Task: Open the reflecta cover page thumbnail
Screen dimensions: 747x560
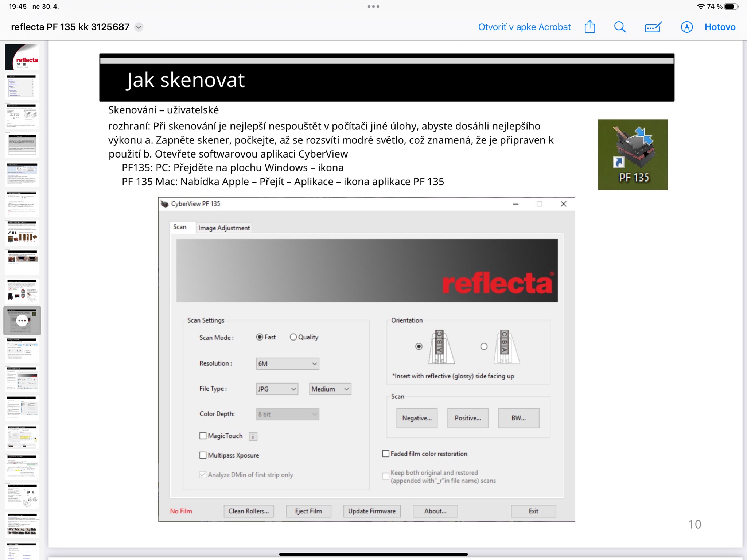Action: tap(22, 57)
